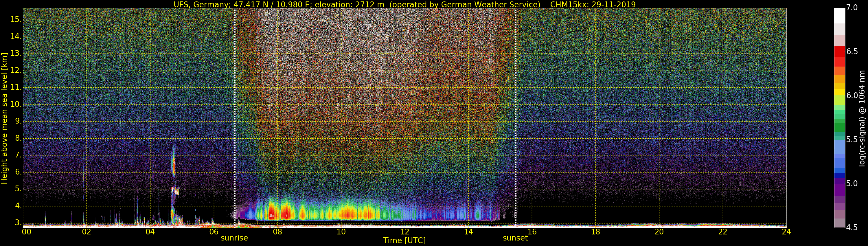Click the y-axis tick label '12.'

16,71
